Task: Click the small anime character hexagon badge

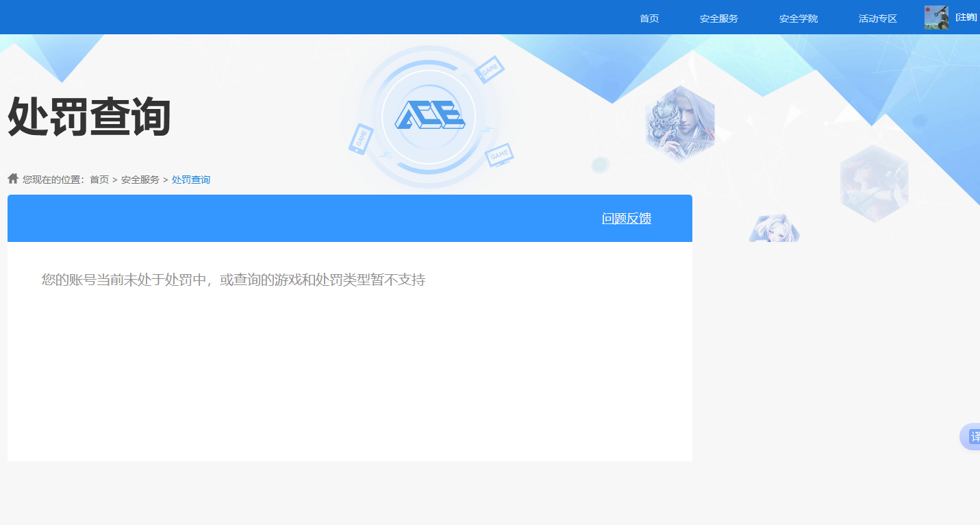Action: point(774,228)
